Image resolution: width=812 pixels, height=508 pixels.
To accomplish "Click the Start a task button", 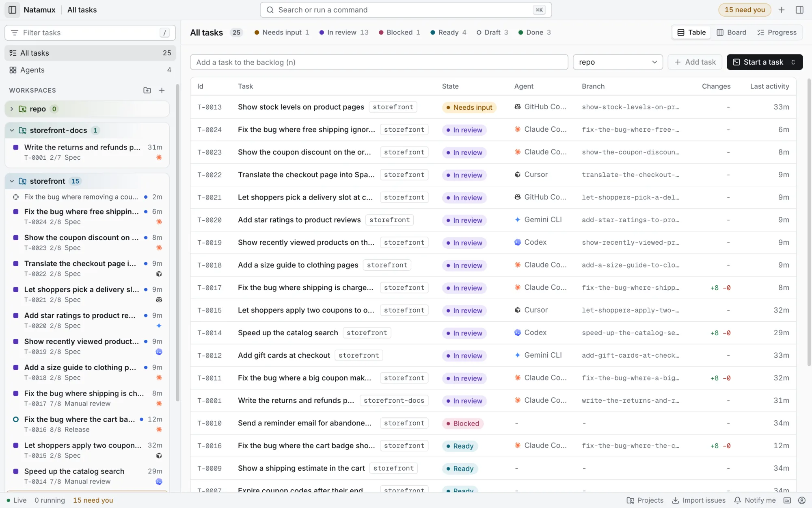I will click(x=764, y=62).
